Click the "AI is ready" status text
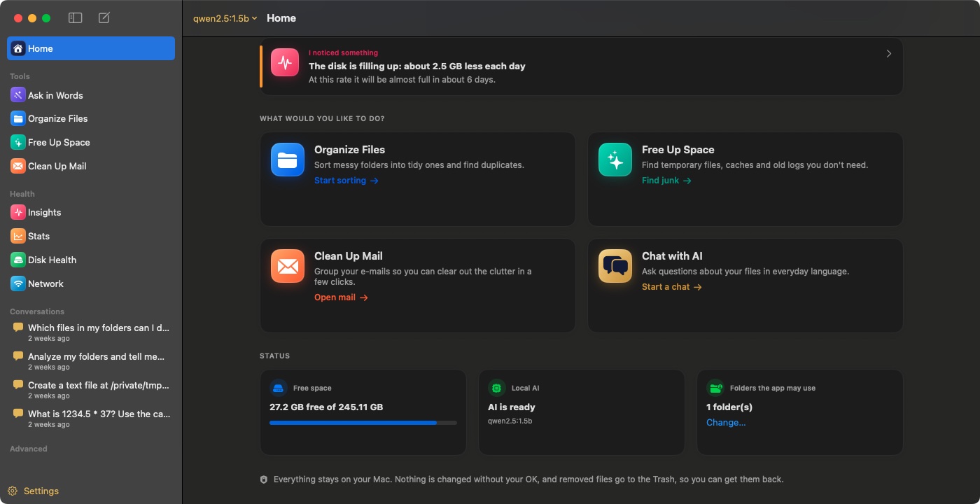 (512, 407)
